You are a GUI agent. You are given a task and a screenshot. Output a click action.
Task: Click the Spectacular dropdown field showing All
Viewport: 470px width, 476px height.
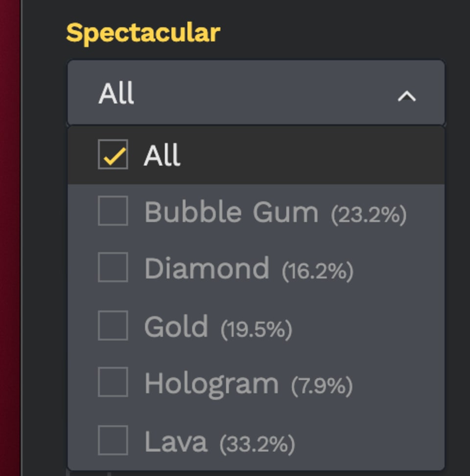click(245, 93)
